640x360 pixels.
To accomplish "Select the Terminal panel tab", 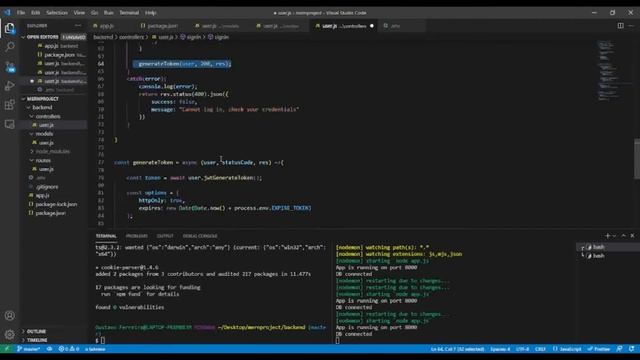I will [x=106, y=236].
